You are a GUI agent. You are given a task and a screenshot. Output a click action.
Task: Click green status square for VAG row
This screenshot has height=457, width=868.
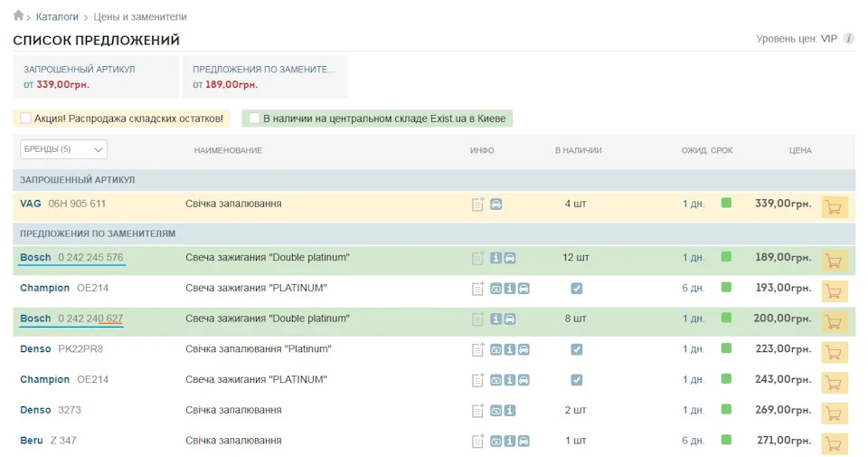726,203
